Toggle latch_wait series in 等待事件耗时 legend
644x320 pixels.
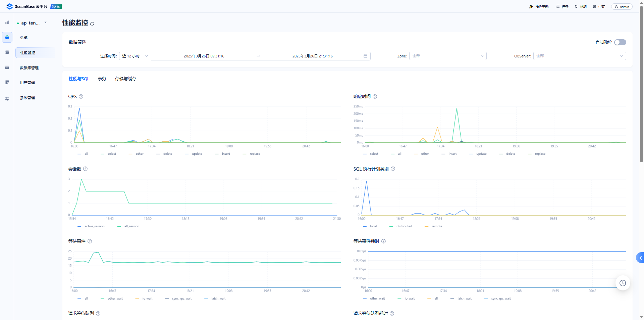coord(461,299)
